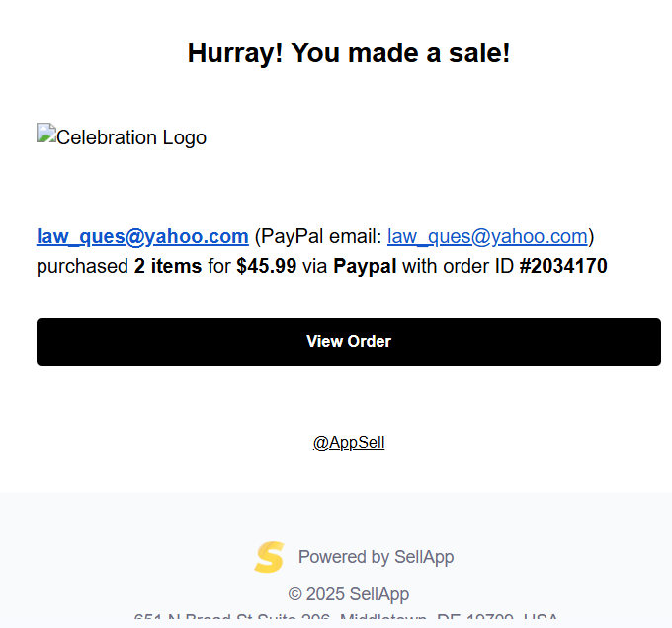The height and width of the screenshot is (628, 672).
Task: Click the Hurray! You made a sale! heading
Action: [349, 53]
